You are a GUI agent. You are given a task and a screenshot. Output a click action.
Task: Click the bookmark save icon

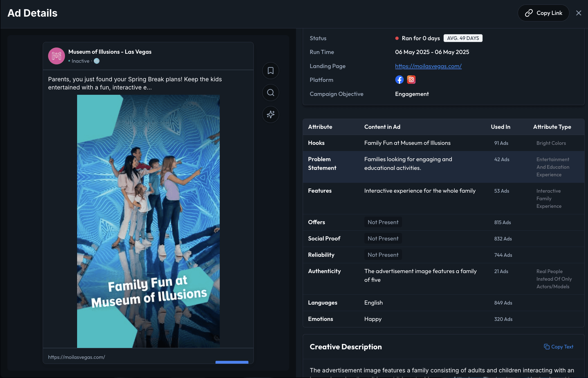coord(270,71)
